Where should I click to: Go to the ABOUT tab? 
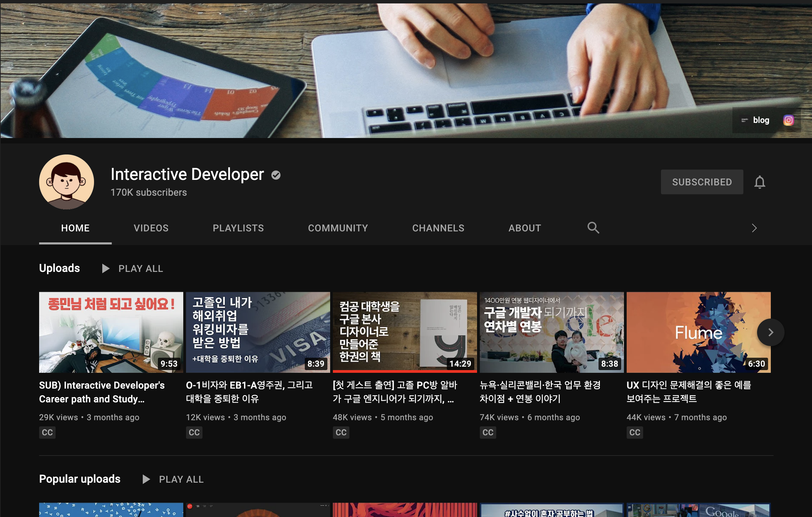524,228
